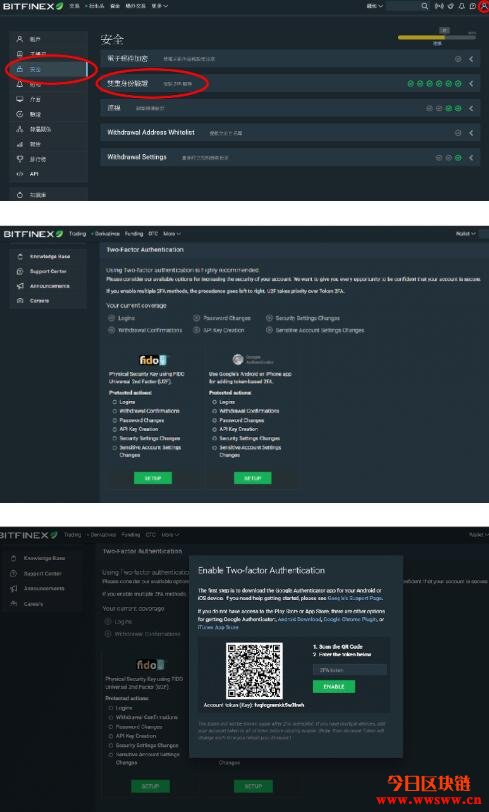Toggle Password Changes in the undimmed fido card

pyautogui.click(x=115, y=420)
